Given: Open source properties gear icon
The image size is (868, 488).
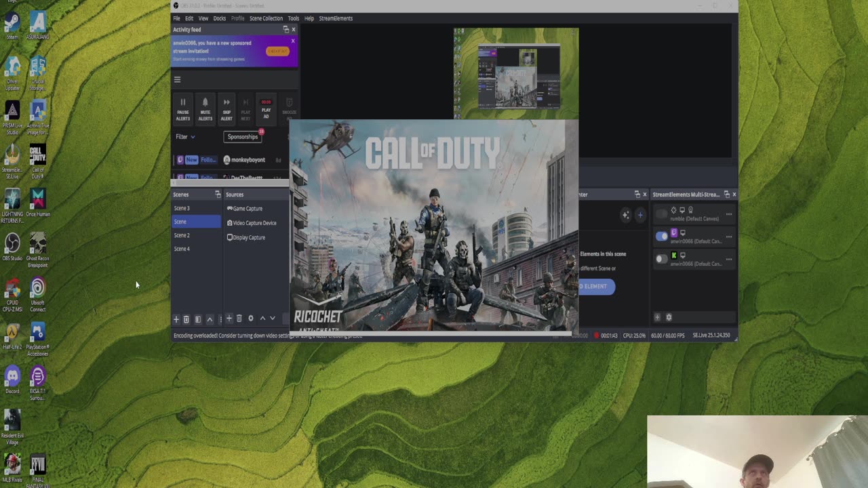Looking at the screenshot, I should (x=250, y=319).
